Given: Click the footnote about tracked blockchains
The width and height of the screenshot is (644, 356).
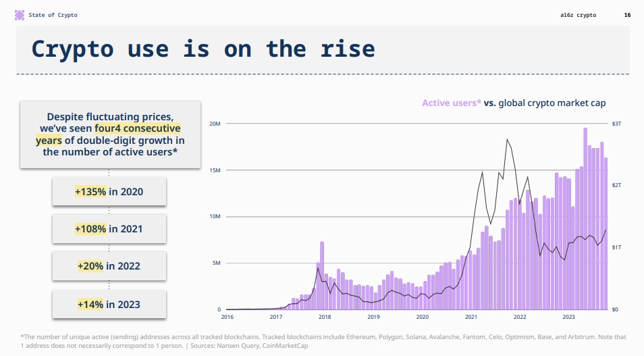Looking at the screenshot, I should click(x=323, y=341).
